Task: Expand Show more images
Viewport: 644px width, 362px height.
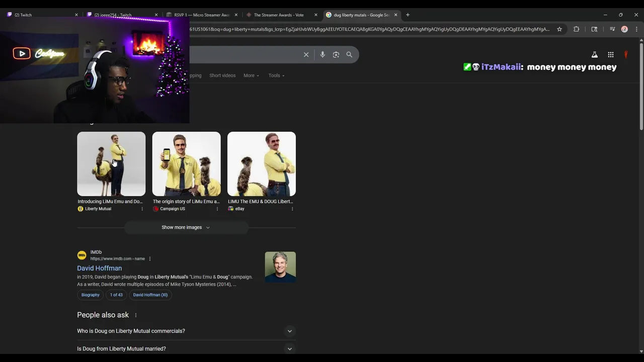Action: click(x=186, y=228)
